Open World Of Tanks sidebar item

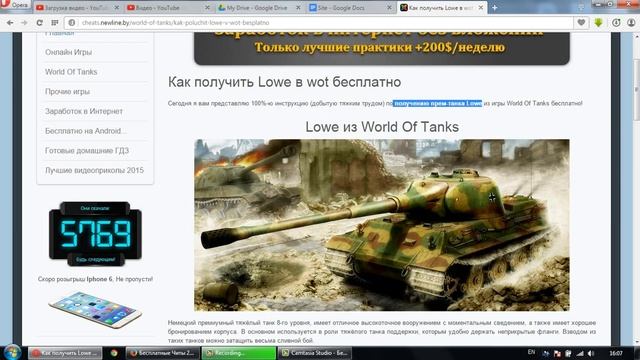pyautogui.click(x=71, y=72)
